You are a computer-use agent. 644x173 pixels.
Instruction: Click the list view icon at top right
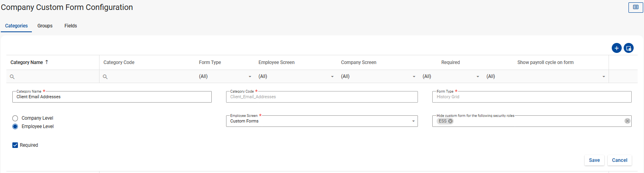(x=635, y=7)
